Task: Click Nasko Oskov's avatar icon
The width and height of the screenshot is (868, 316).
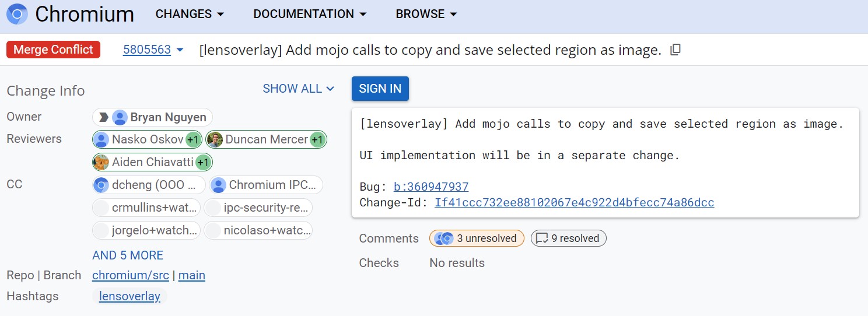Action: [x=101, y=139]
